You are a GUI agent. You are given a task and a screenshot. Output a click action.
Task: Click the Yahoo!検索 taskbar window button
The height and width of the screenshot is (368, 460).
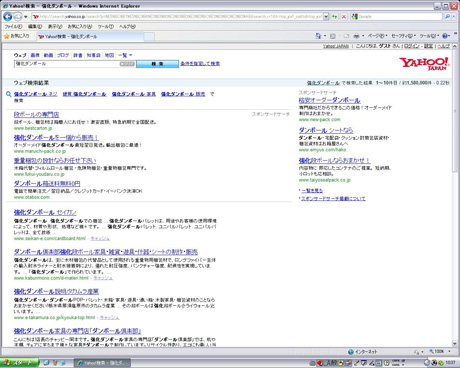click(x=102, y=363)
